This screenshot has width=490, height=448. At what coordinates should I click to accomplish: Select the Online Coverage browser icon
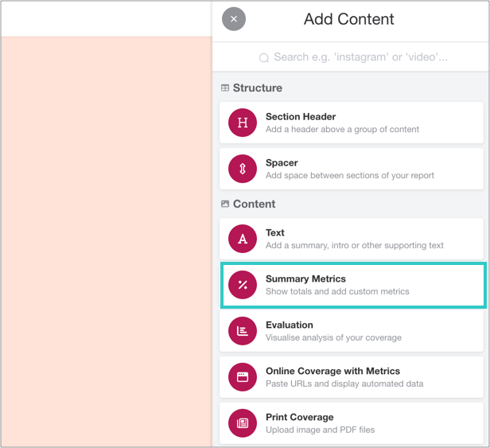243,377
